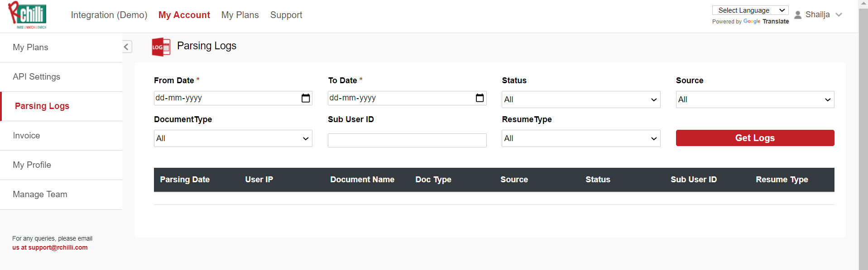Focus the From Date field
Viewport: 868px width, 270px height.
pos(233,98)
